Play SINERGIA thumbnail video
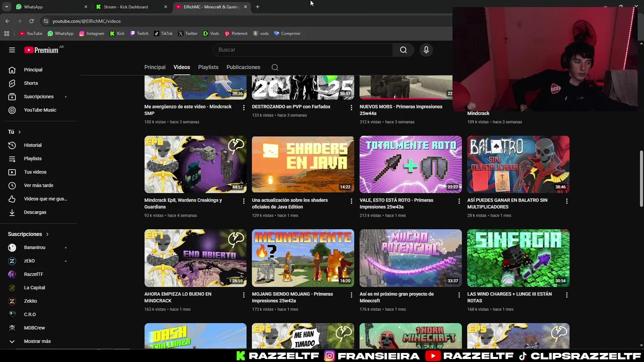644x362 pixels. [x=518, y=258]
